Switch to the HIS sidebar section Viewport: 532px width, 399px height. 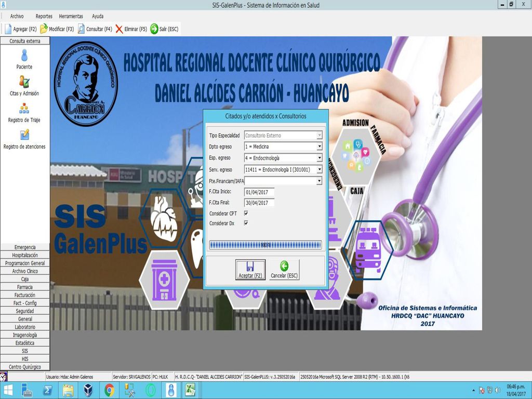click(25, 359)
